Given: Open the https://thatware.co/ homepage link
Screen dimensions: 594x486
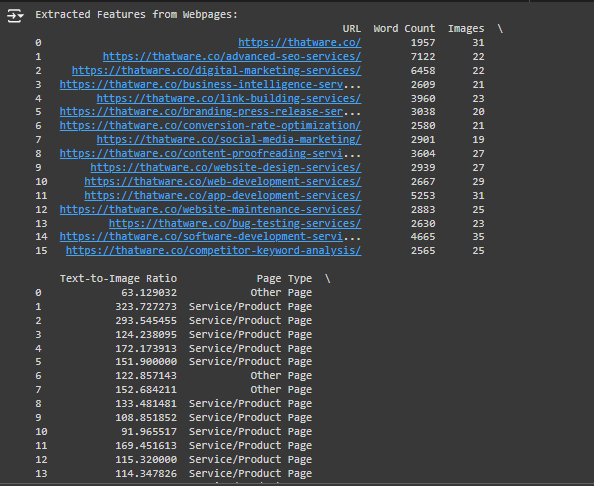Looking at the screenshot, I should tap(300, 42).
